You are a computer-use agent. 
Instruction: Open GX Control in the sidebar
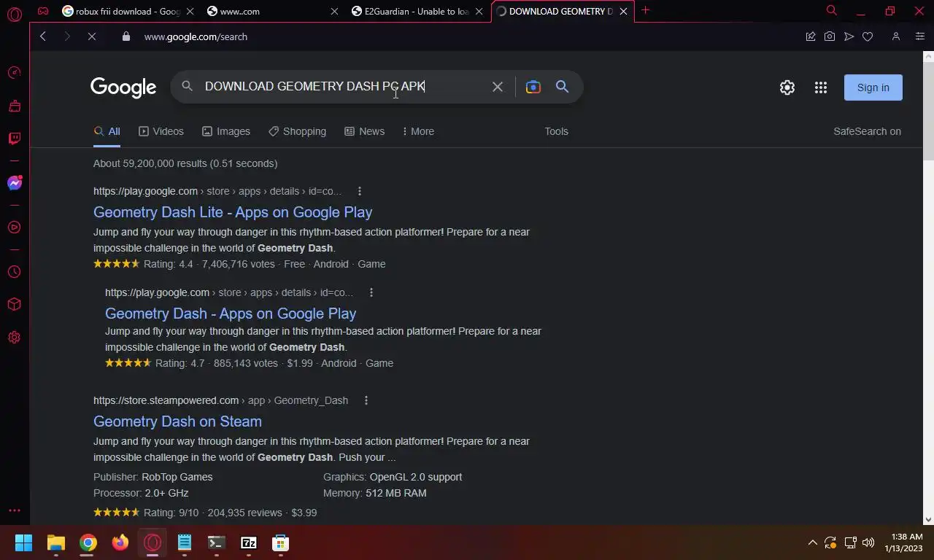(14, 72)
